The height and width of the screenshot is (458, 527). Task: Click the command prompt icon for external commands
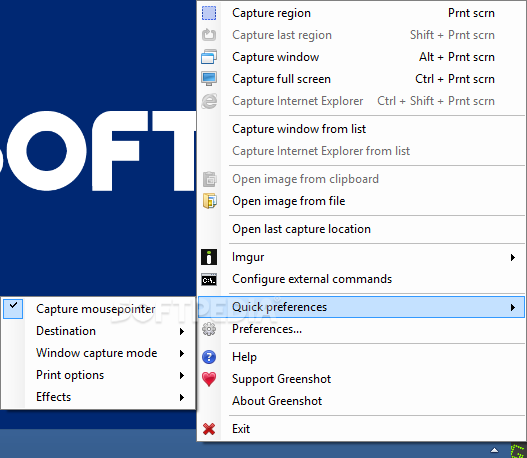tap(209, 279)
